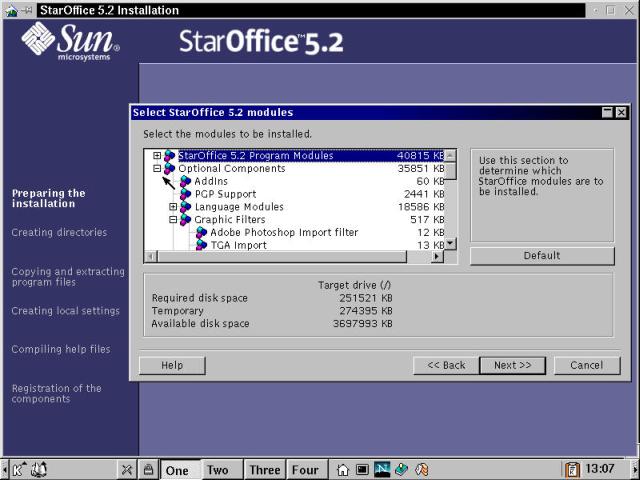Click the module list scroll down arrow

450,243
